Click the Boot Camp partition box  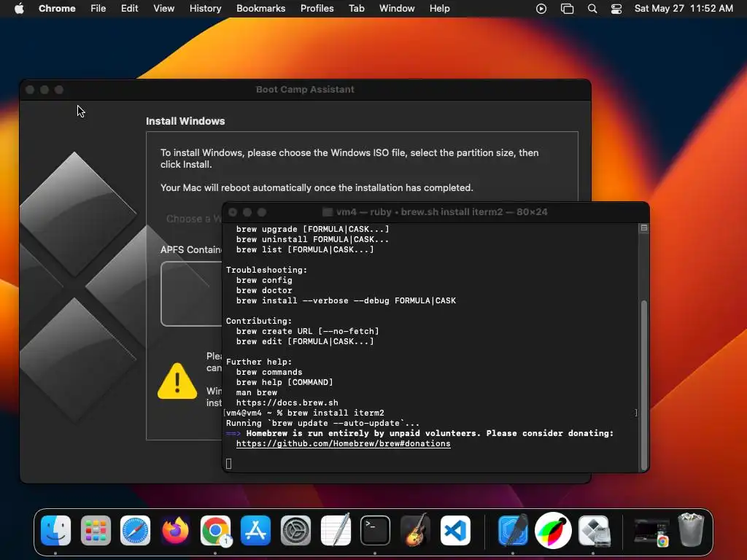192,294
